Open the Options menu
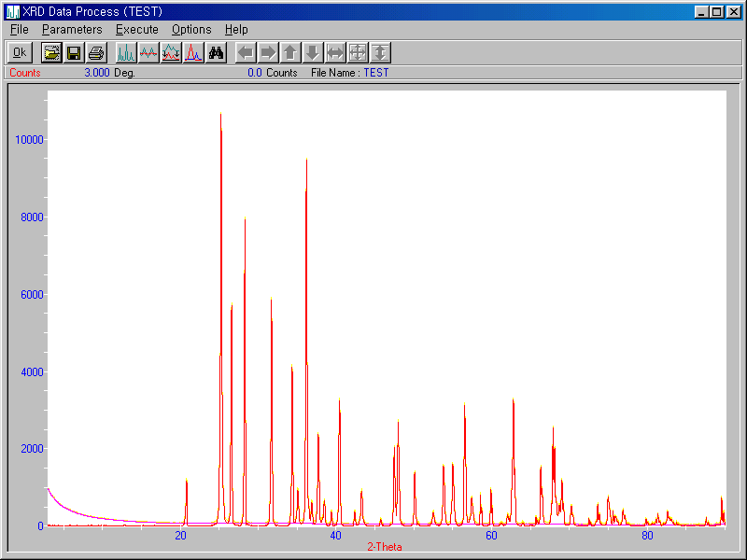747x560 pixels. pos(191,30)
